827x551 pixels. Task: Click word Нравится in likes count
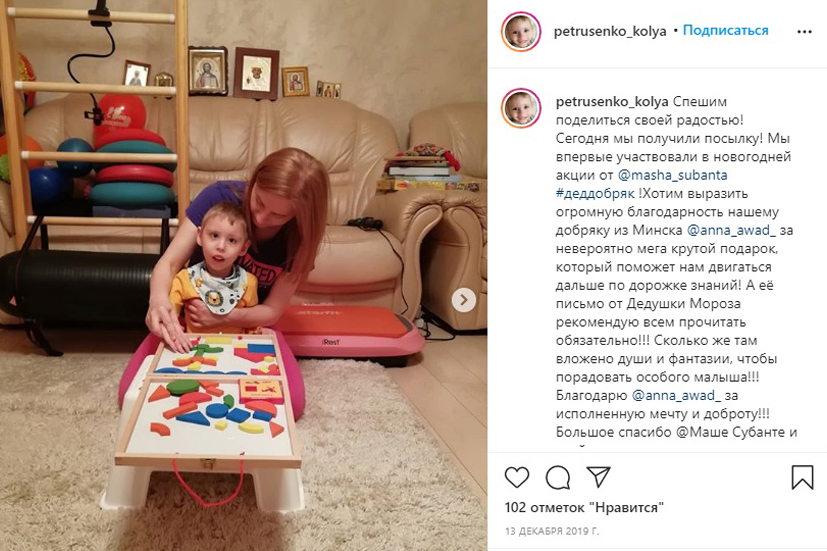pos(626,508)
